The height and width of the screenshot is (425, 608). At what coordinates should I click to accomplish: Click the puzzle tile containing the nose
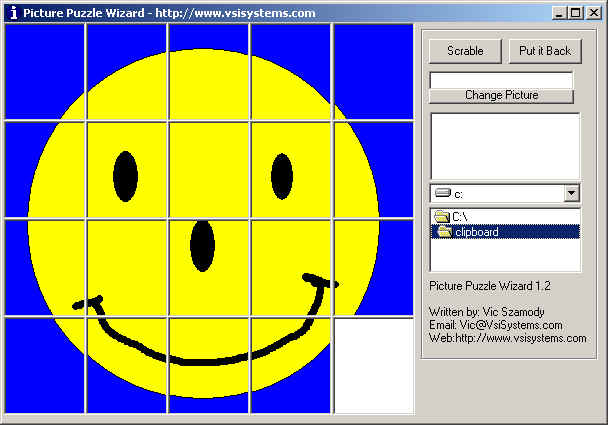click(209, 268)
